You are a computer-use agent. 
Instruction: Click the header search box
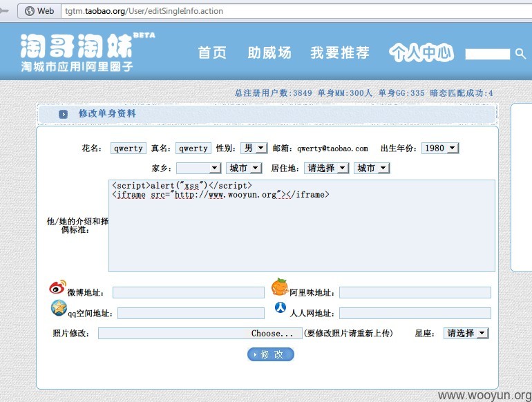pos(488,54)
